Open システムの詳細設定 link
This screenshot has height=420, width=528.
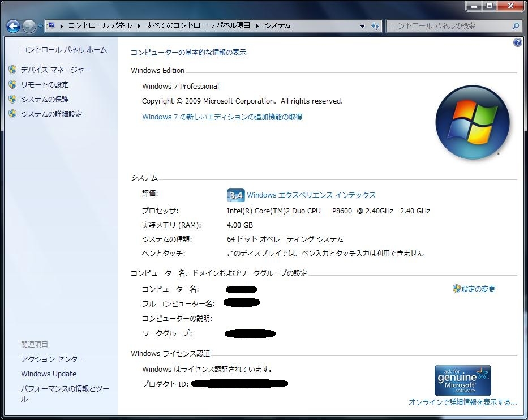pyautogui.click(x=51, y=114)
